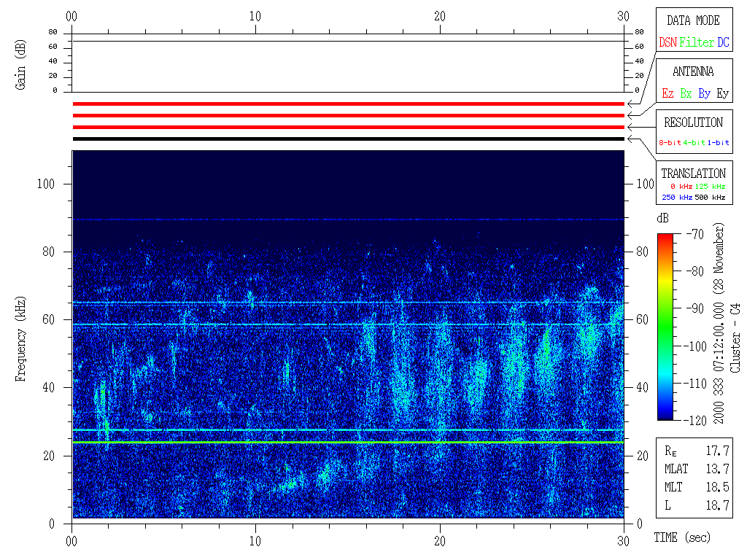Select the 500 kHz translation legend entry
The width and height of the screenshot is (747, 560).
point(710,197)
